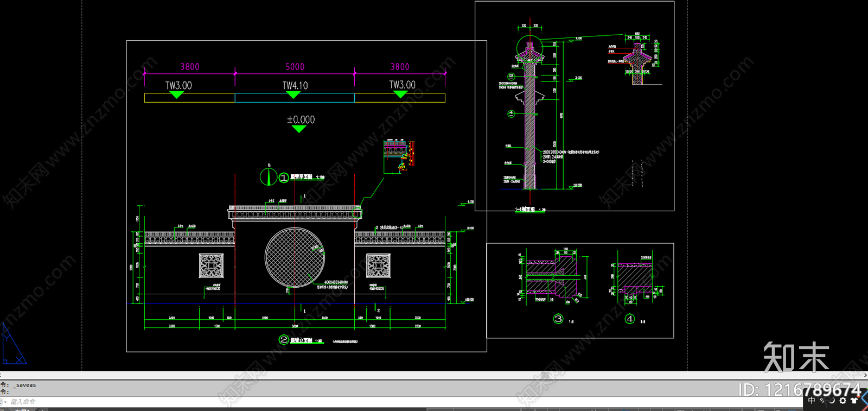Select the cyan middle wall rectangle
868x411 pixels.
[x=295, y=98]
